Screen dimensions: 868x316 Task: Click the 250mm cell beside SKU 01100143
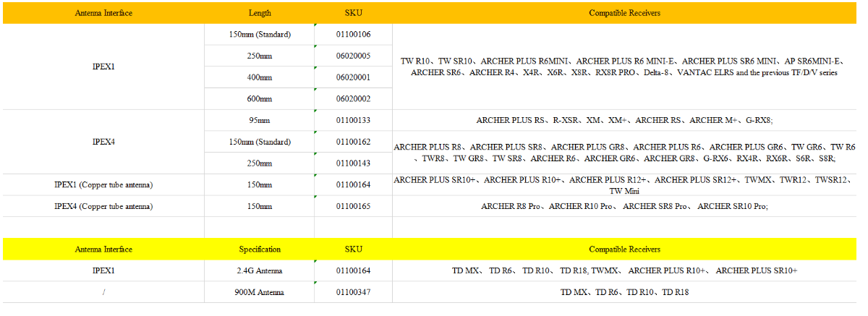point(260,163)
